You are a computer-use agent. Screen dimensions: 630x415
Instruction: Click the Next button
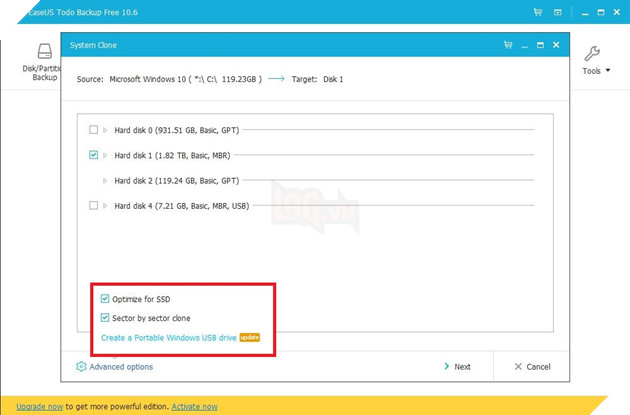point(458,366)
